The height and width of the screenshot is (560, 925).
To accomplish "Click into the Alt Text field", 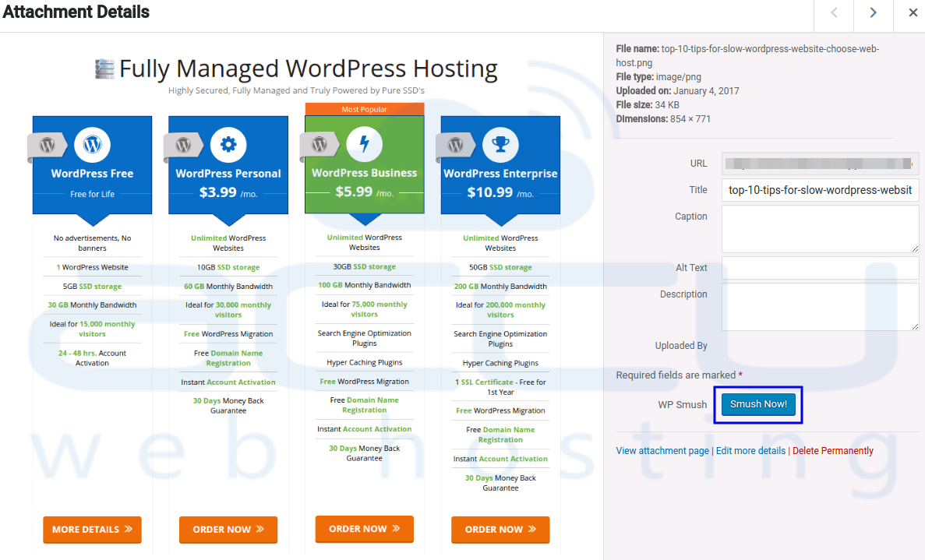I will pos(820,268).
